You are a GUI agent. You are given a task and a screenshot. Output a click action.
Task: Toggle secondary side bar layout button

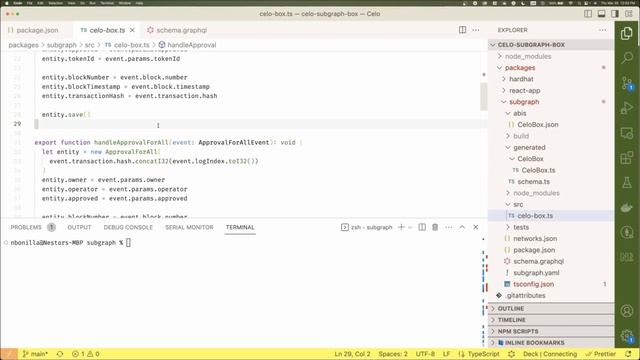click(615, 13)
